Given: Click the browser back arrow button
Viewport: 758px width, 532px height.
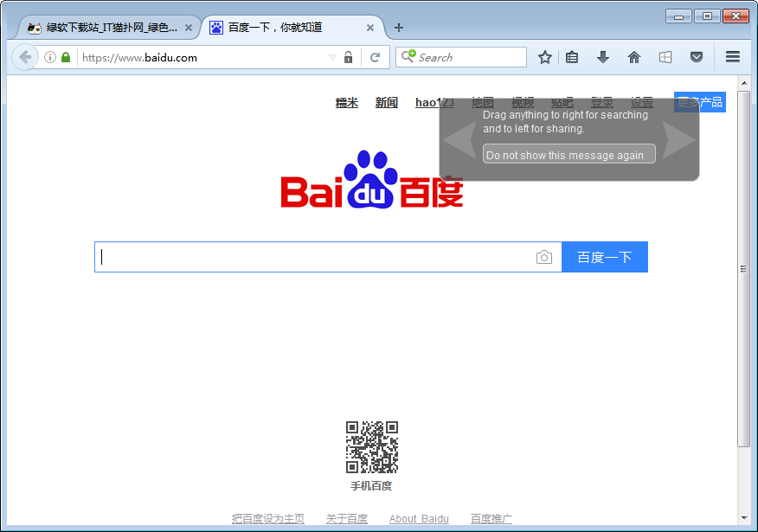Looking at the screenshot, I should tap(24, 57).
